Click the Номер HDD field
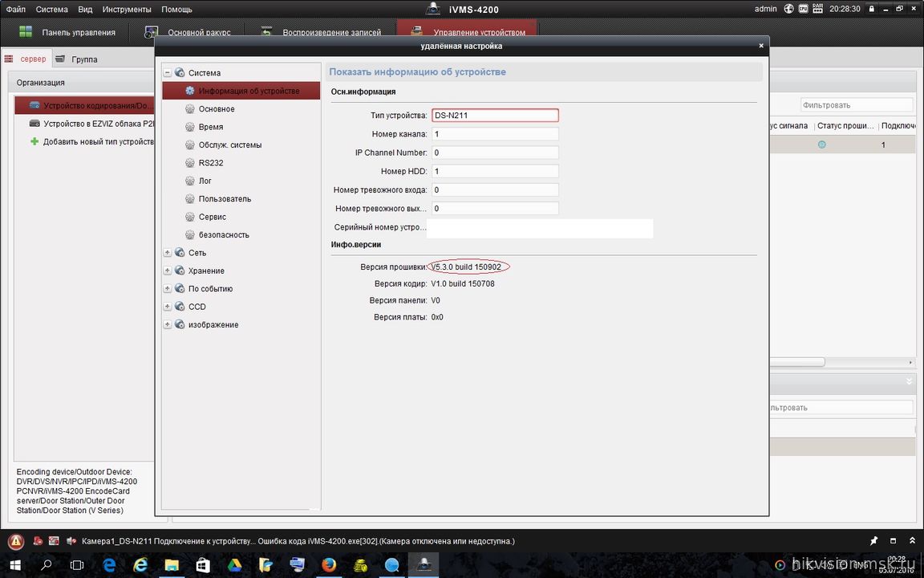This screenshot has width=924, height=578. click(495, 171)
